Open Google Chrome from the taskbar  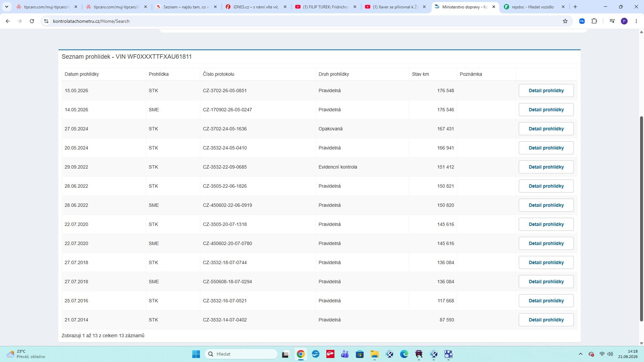coord(301,354)
